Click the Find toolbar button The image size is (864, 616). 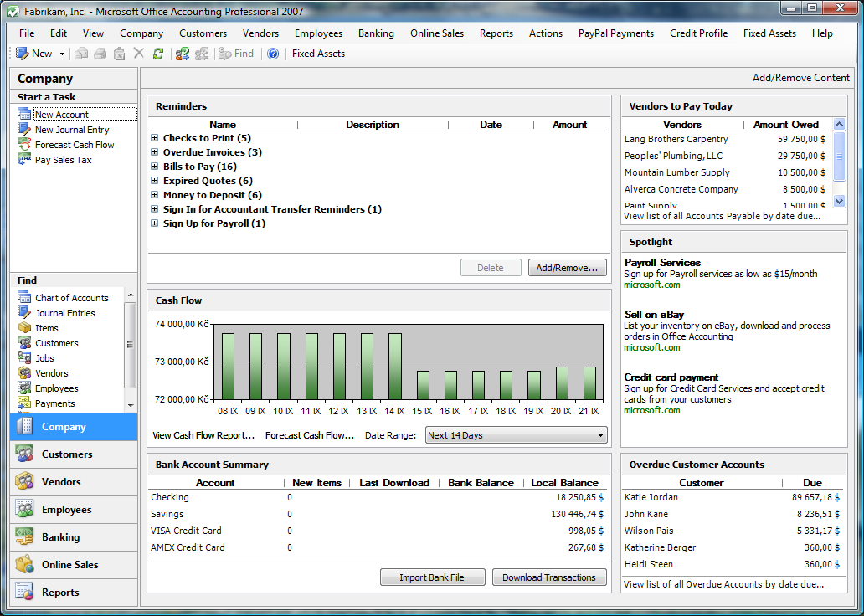pyautogui.click(x=236, y=54)
